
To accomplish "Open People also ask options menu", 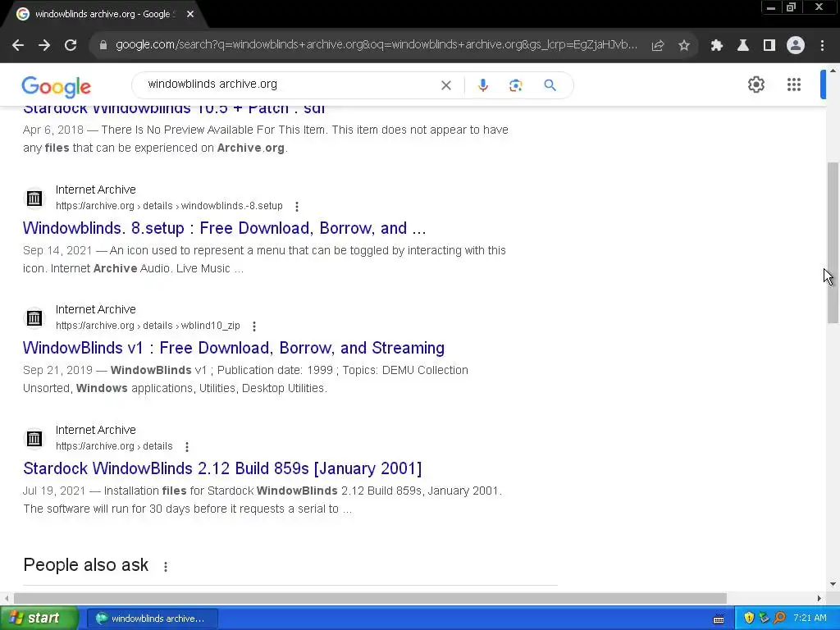I will click(166, 566).
